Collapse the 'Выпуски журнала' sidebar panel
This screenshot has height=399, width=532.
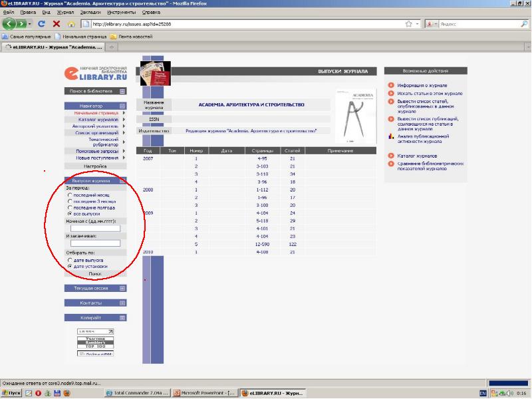pyautogui.click(x=122, y=180)
